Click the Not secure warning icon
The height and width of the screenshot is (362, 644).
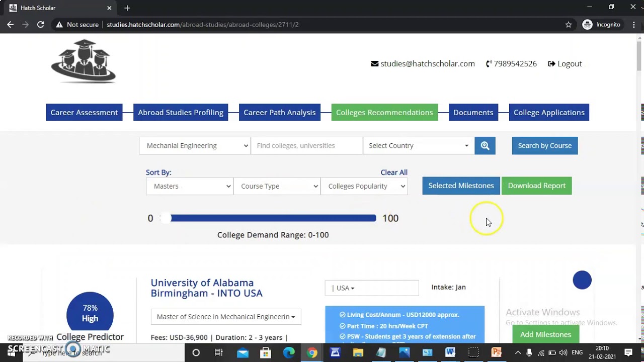click(x=59, y=24)
